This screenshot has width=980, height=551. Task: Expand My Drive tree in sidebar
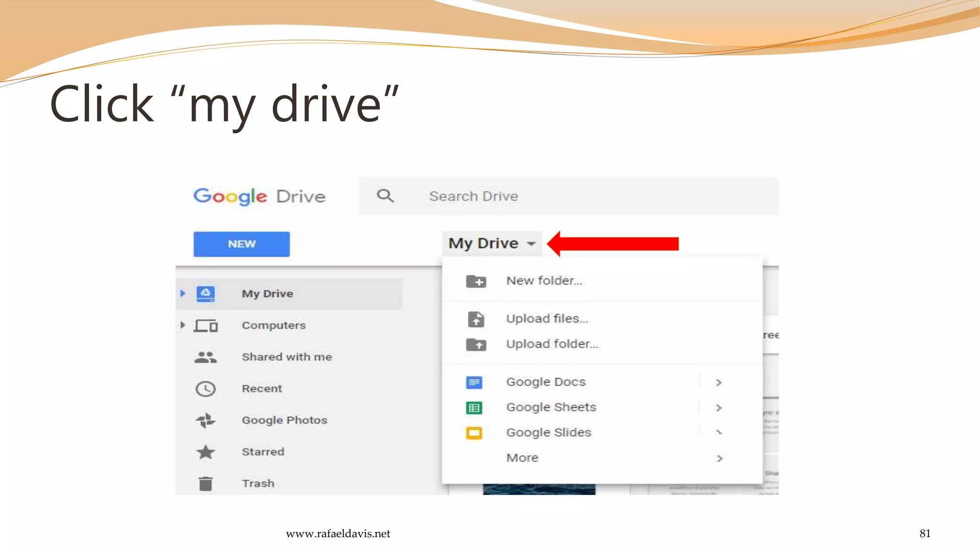183,293
